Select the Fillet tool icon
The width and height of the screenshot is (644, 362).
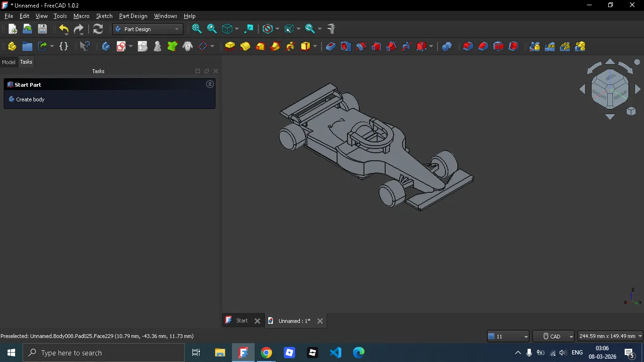[x=468, y=46]
